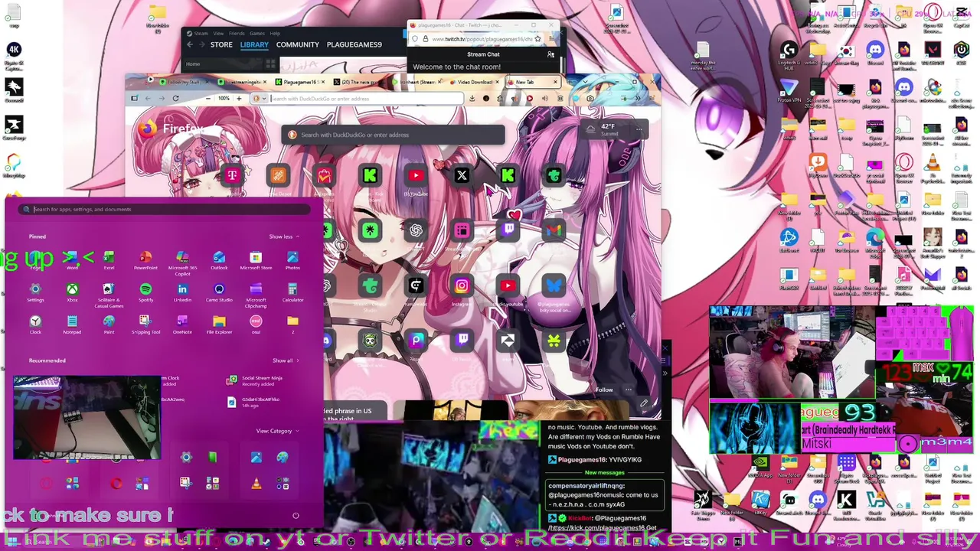Switch to Steam LIBRARY tab

tap(254, 44)
